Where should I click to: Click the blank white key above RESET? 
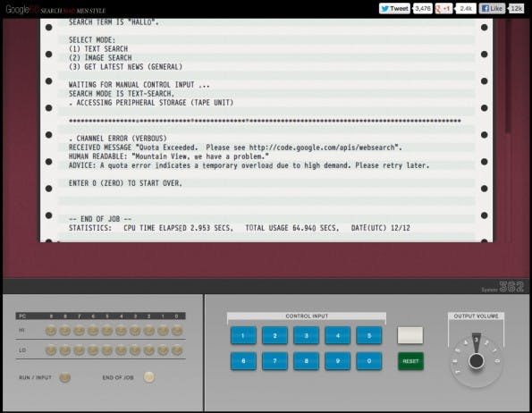(x=410, y=335)
